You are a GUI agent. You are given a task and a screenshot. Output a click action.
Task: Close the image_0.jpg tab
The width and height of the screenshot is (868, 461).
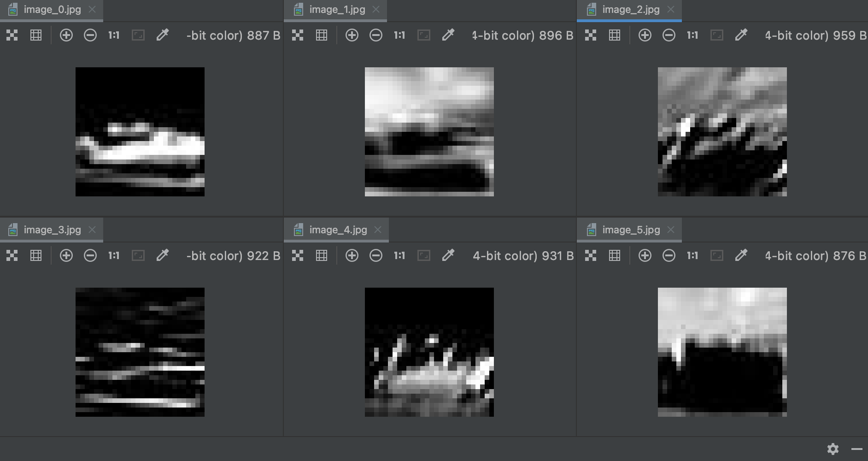tap(92, 9)
